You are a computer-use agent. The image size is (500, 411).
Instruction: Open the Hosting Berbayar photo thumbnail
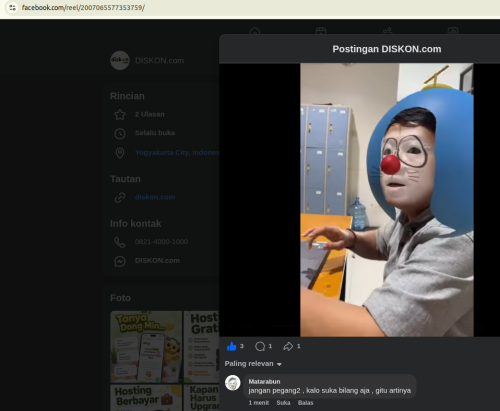(x=146, y=398)
